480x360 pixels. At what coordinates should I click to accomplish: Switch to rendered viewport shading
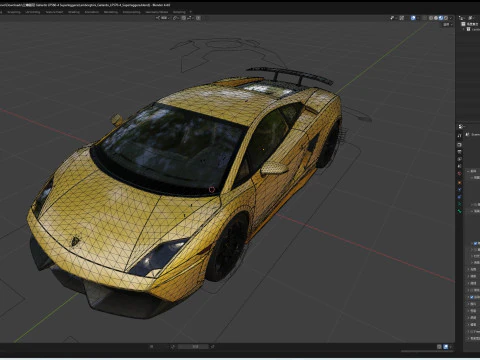pos(446,18)
